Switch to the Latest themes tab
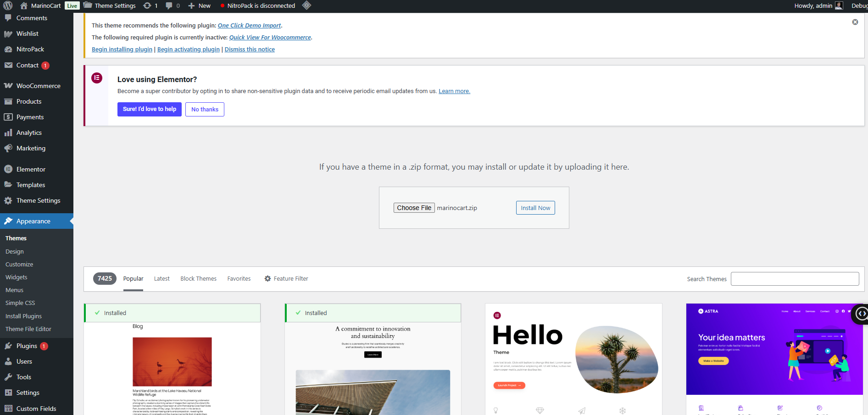This screenshot has width=868, height=415. coord(161,278)
